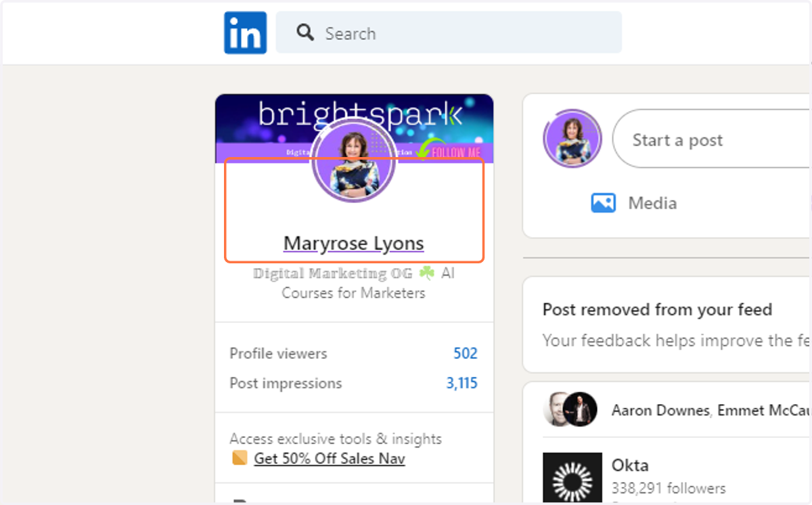
Task: Open the Post impressions stat
Action: tap(286, 383)
